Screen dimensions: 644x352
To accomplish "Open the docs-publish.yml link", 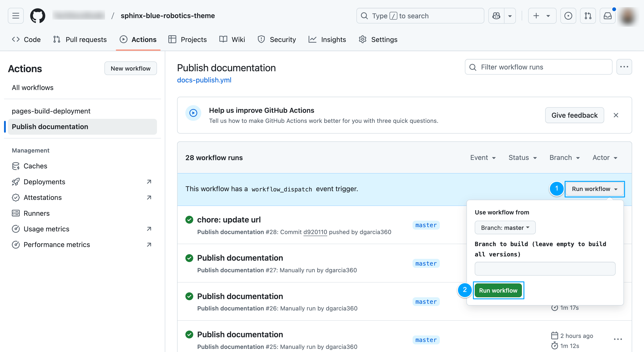I will (x=204, y=80).
